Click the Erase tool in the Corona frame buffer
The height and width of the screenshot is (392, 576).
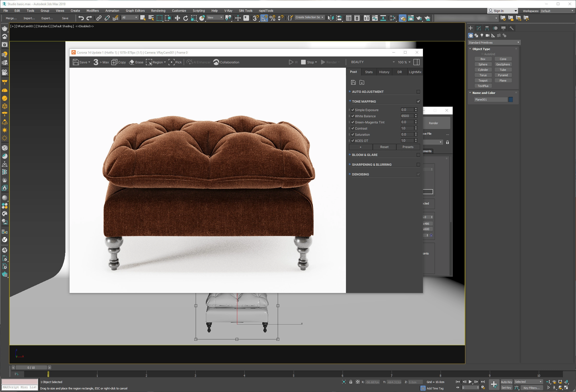[x=136, y=62]
